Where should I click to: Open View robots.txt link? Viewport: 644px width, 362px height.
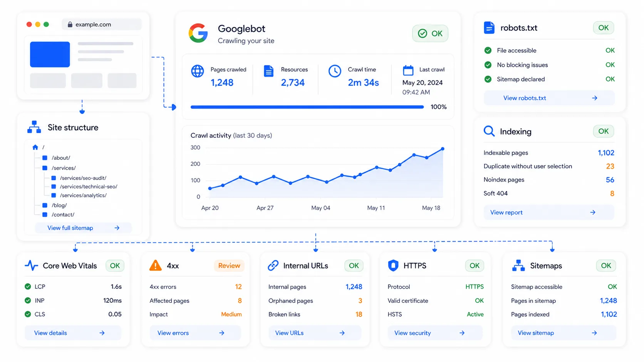coord(549,98)
